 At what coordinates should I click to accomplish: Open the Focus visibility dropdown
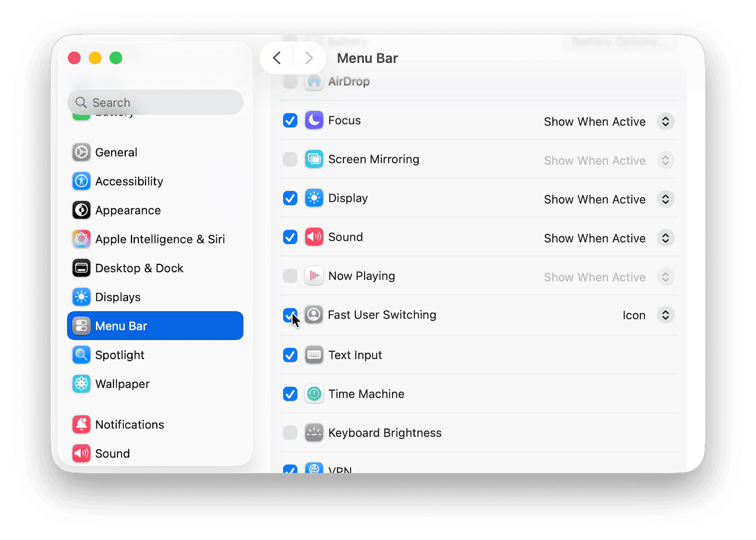[x=665, y=121]
